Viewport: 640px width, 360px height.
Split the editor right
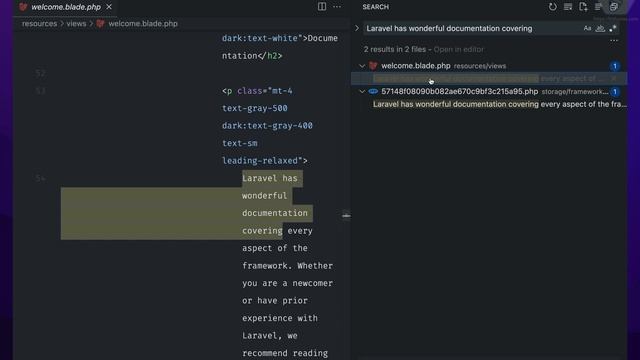pyautogui.click(x=322, y=7)
